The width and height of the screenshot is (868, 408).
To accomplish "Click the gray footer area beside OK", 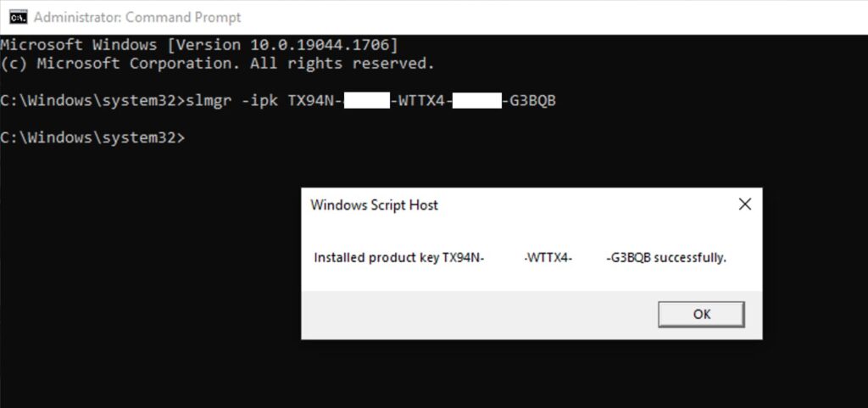I will [x=475, y=315].
